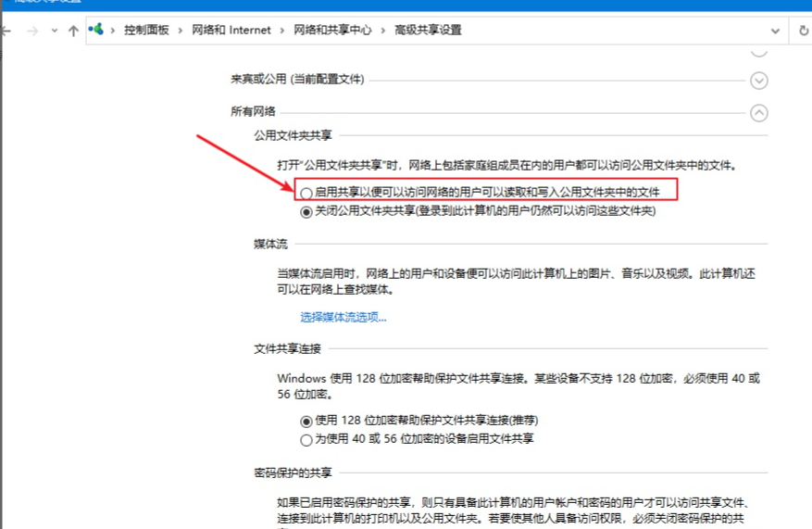Open the recent locations dropdown arrow

(54, 31)
